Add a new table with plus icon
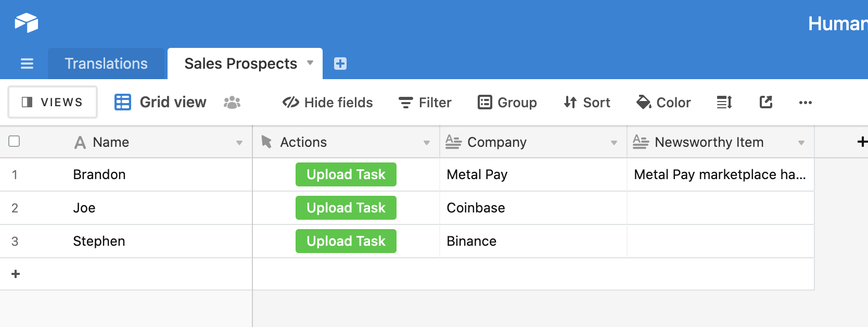 340,64
